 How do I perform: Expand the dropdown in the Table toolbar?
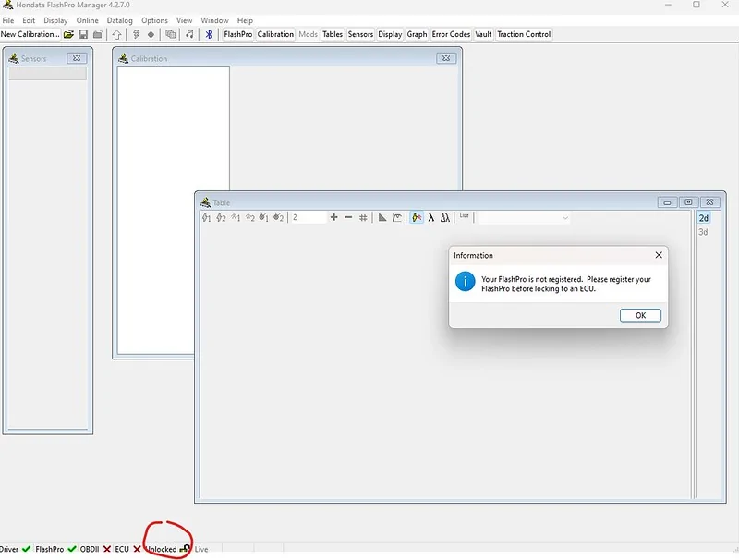(564, 218)
